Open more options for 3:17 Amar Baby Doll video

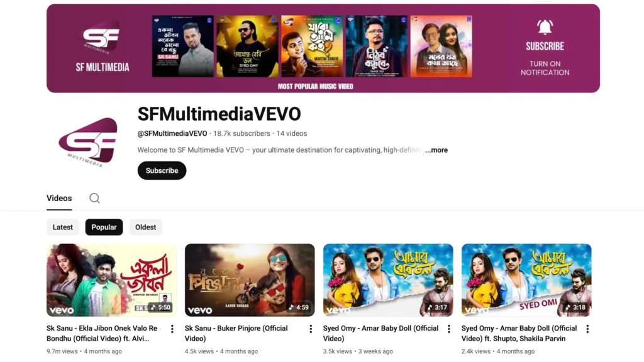tap(449, 329)
